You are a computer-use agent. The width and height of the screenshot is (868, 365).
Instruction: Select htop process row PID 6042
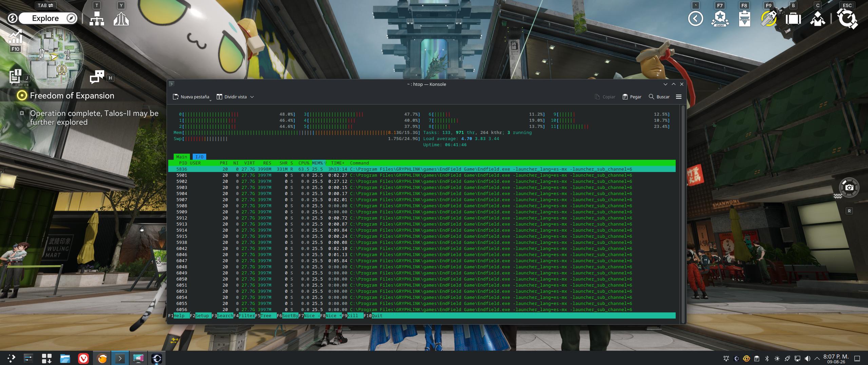point(422,249)
